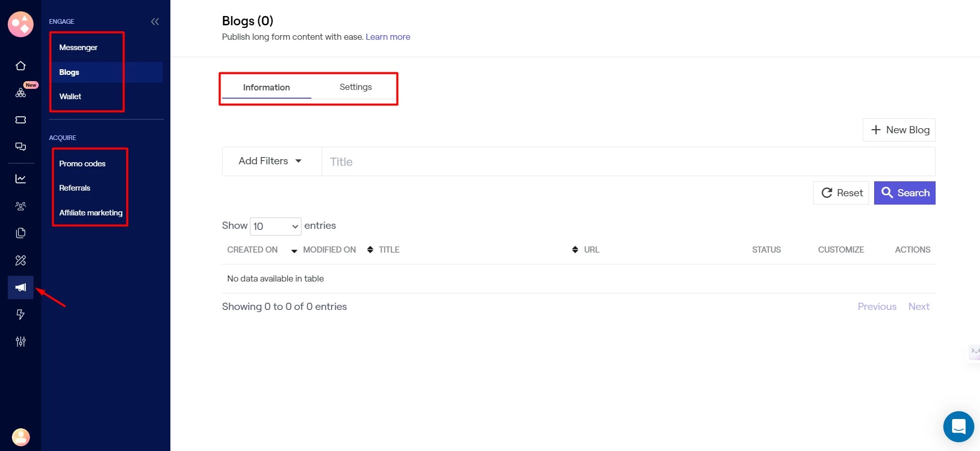Image resolution: width=980 pixels, height=451 pixels.
Task: Follow the Learn more link
Action: (x=388, y=37)
